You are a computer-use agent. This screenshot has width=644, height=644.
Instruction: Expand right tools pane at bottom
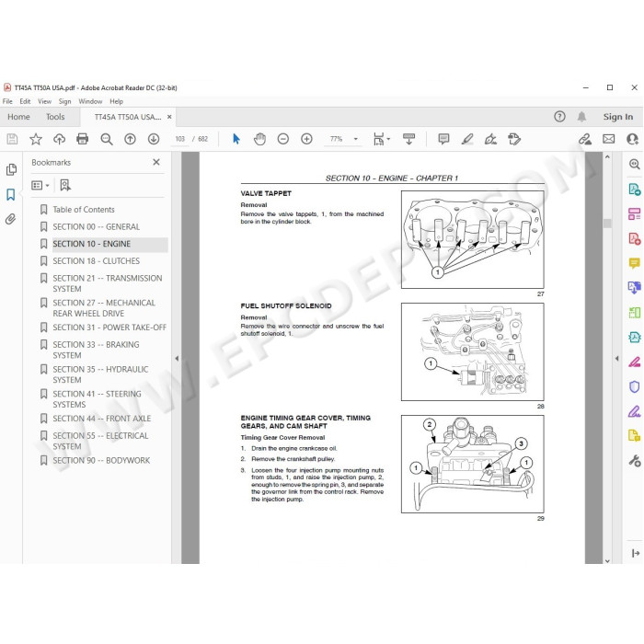(x=636, y=553)
